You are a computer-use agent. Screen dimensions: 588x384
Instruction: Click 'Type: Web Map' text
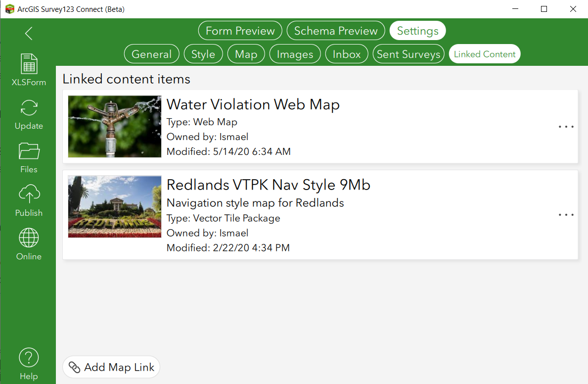(202, 122)
